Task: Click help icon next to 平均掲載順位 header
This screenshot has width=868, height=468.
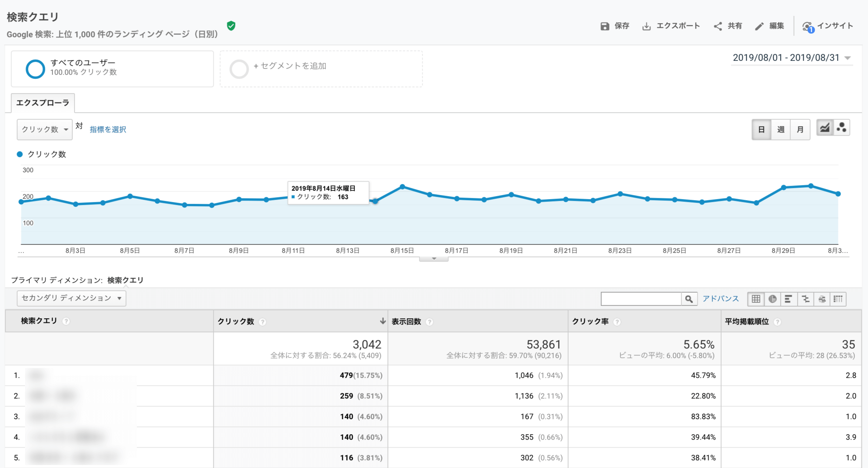Action: [777, 322]
